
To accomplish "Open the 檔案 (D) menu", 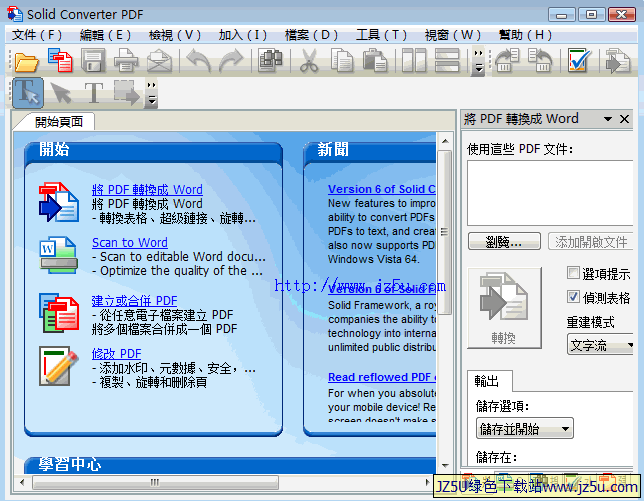I will point(311,35).
